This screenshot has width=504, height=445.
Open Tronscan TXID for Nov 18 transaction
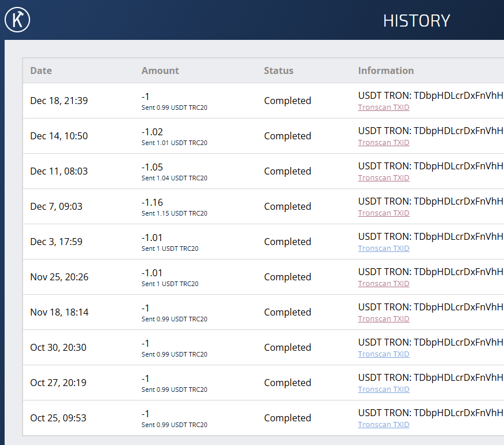[383, 318]
